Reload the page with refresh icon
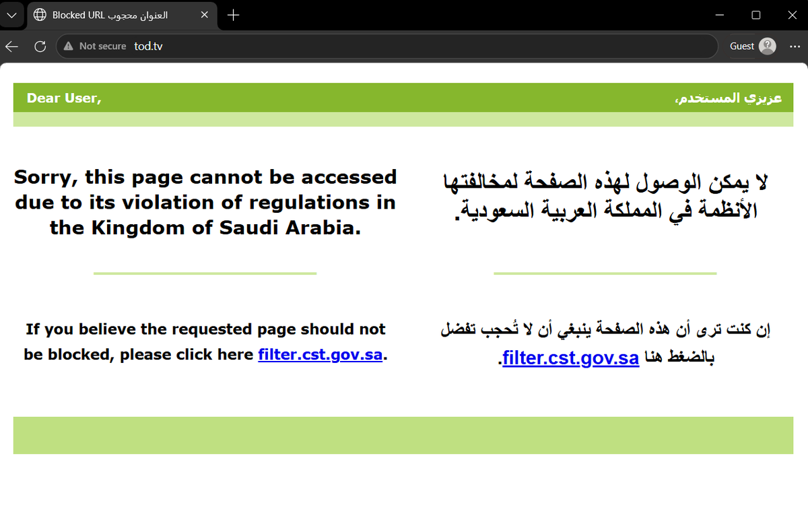 [40, 46]
